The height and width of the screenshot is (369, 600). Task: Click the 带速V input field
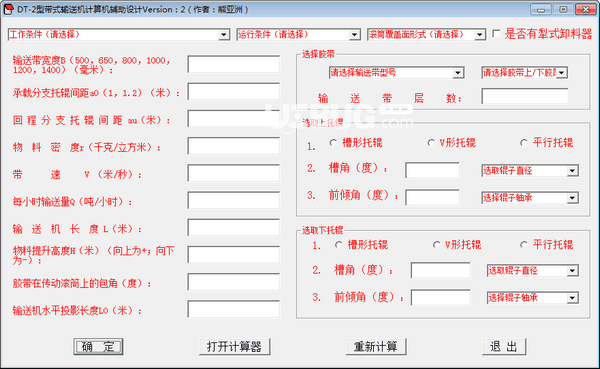click(x=234, y=173)
